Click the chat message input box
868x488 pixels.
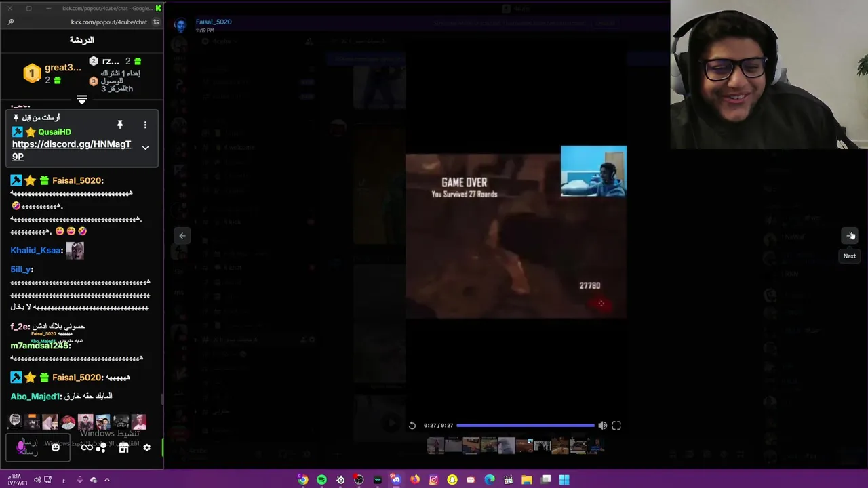click(37, 447)
